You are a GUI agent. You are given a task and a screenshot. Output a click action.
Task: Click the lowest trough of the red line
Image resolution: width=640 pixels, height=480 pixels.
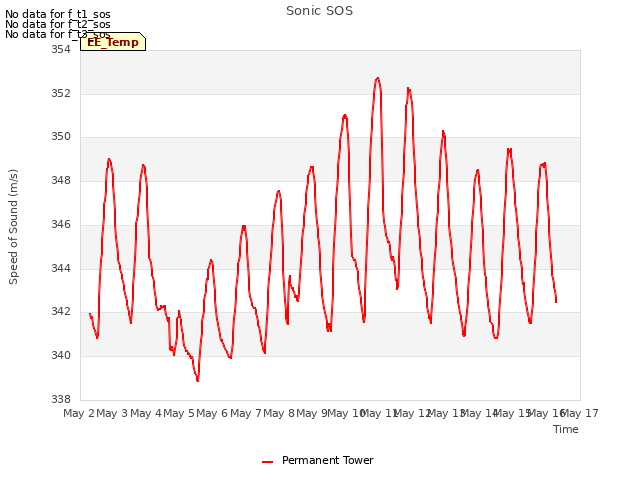(x=198, y=380)
